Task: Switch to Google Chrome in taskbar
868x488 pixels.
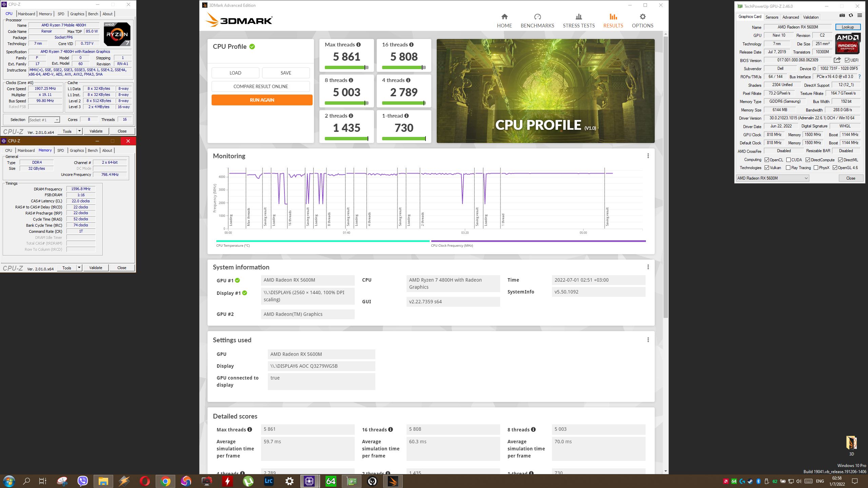Action: point(165,481)
